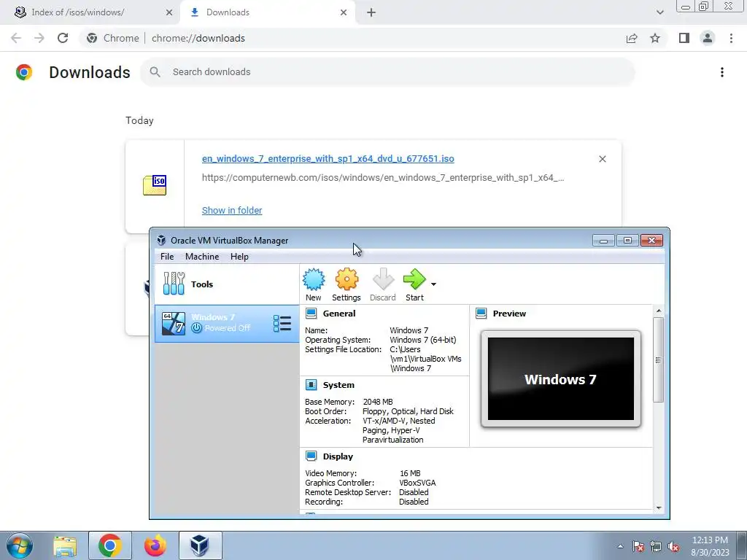Click the Chrome forward arrow
The width and height of the screenshot is (747, 560).
(39, 38)
